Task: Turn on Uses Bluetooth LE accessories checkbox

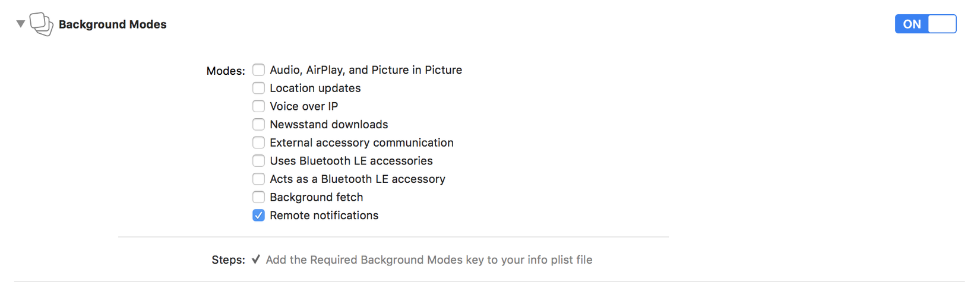Action: (x=258, y=161)
